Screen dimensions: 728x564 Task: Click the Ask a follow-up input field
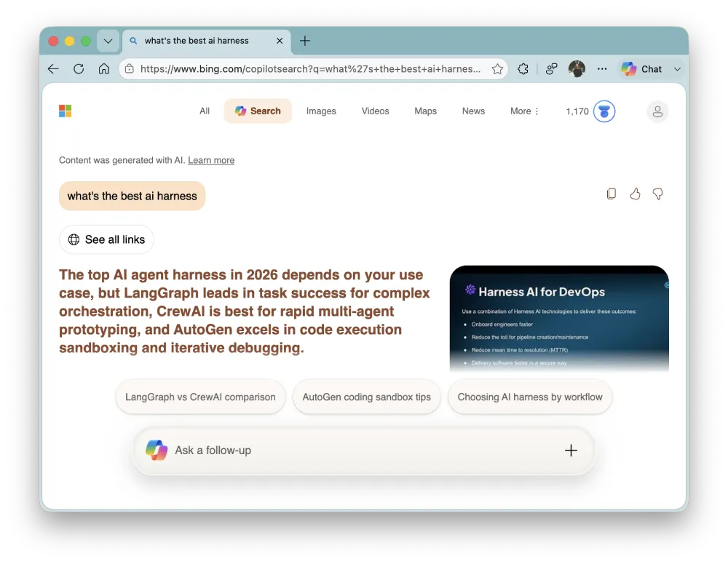tap(363, 450)
